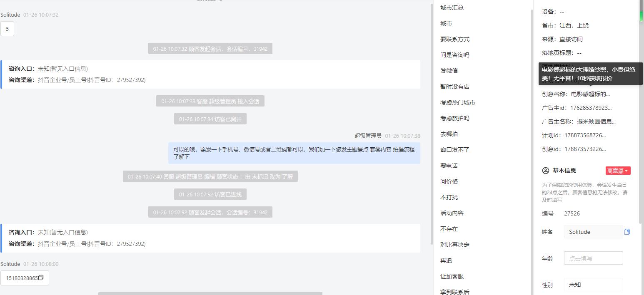
Task: Click the chat area vertical scrollbar
Action: coord(431,124)
